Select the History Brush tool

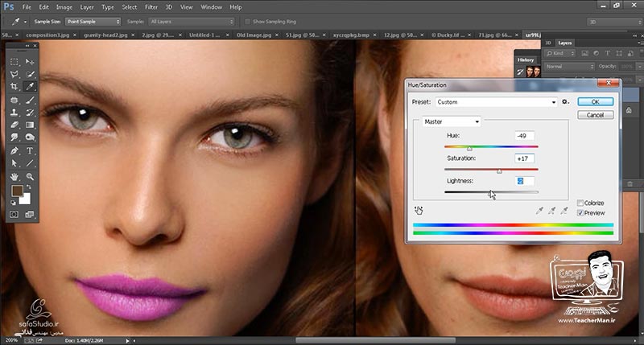30,112
